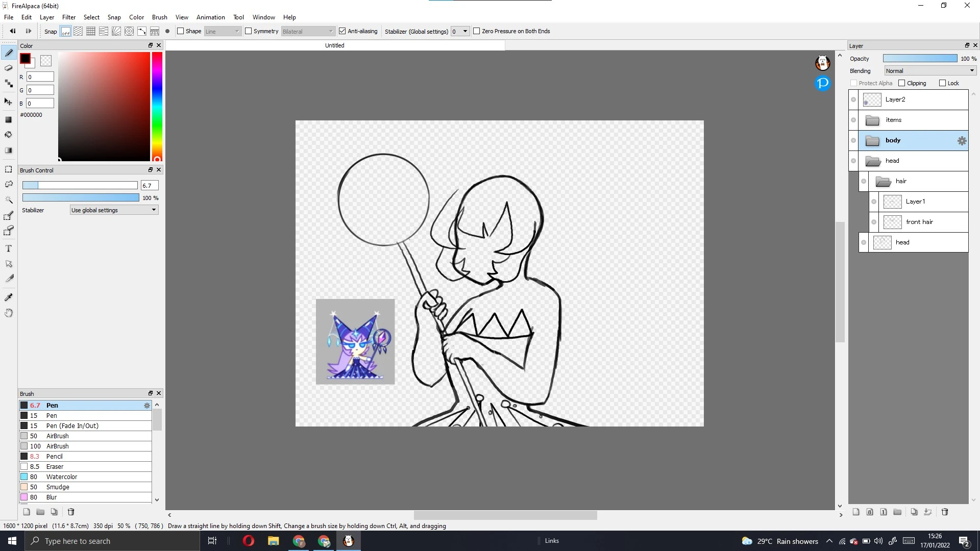
Task: Select the Eyedropper tool
Action: [x=8, y=297]
